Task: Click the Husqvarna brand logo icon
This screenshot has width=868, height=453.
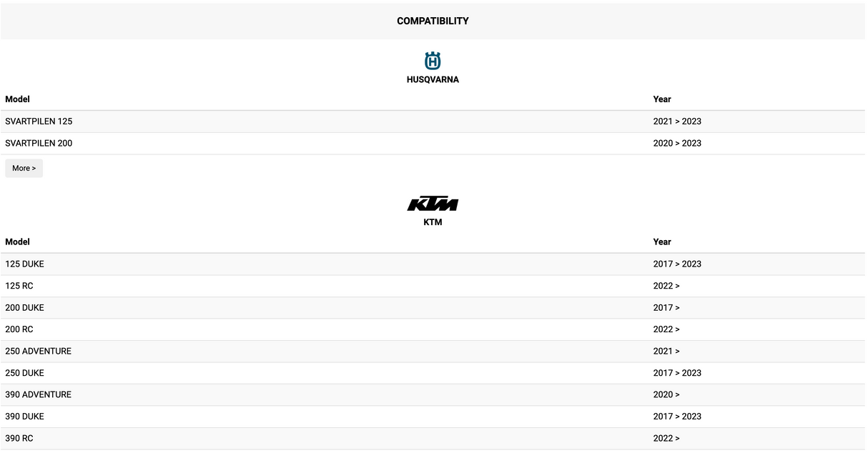Action: coord(433,61)
